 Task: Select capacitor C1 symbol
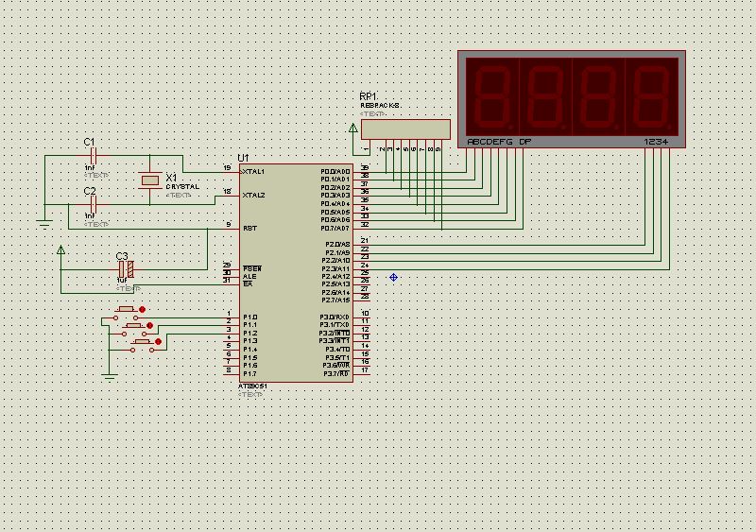pos(94,156)
